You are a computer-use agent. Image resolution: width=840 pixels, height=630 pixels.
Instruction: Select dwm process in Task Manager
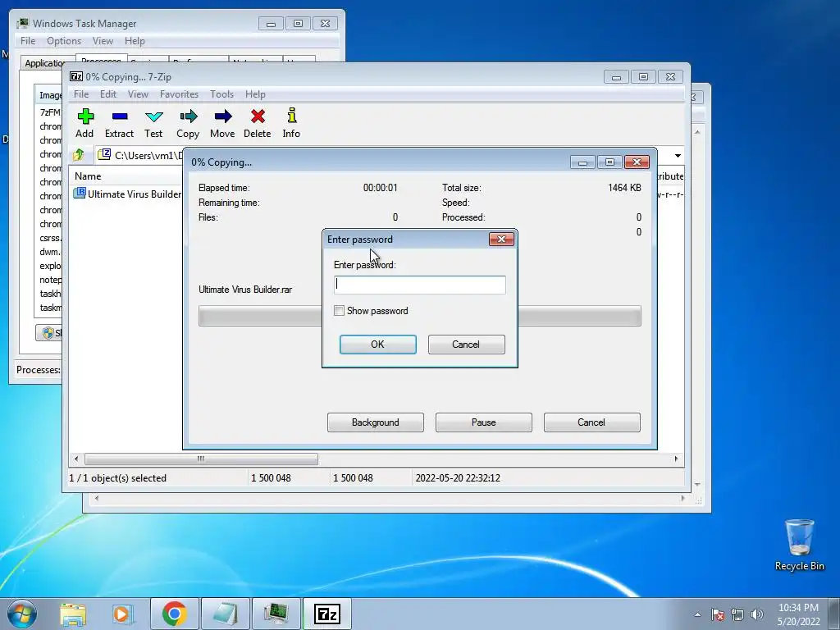point(50,252)
